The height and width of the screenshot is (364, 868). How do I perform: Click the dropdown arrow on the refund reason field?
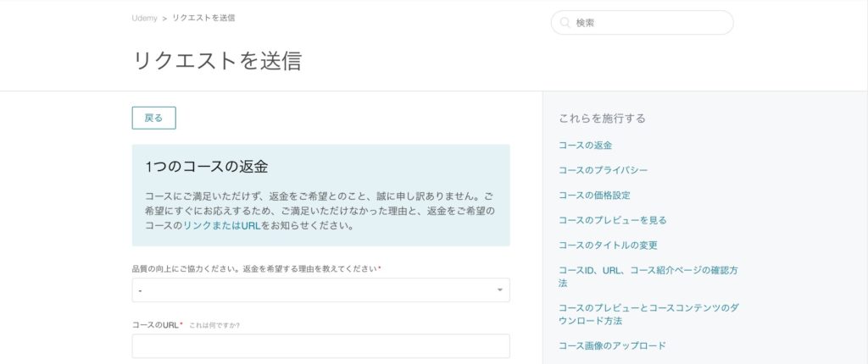(499, 290)
